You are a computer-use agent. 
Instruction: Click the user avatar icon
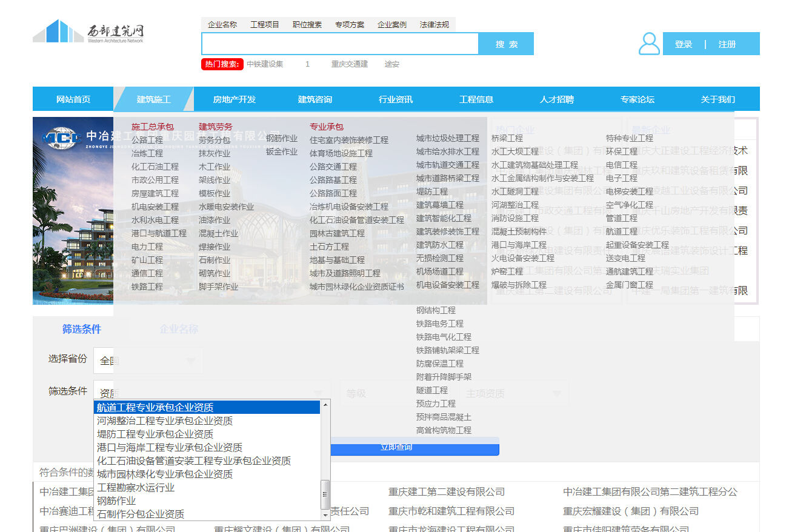coord(649,44)
